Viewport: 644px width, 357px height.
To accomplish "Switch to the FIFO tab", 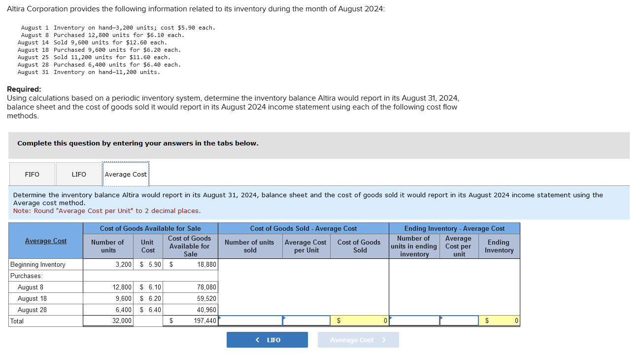I will click(32, 174).
